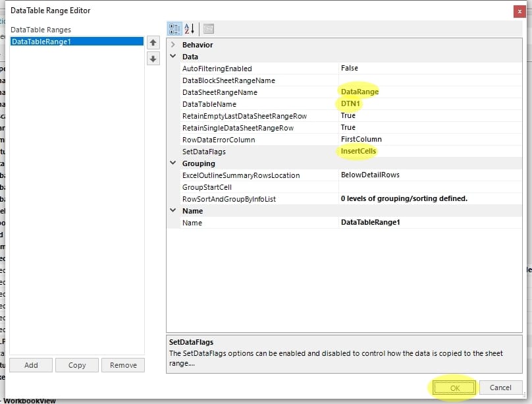Click the Remove button
532x404 pixels.
[x=123, y=365]
